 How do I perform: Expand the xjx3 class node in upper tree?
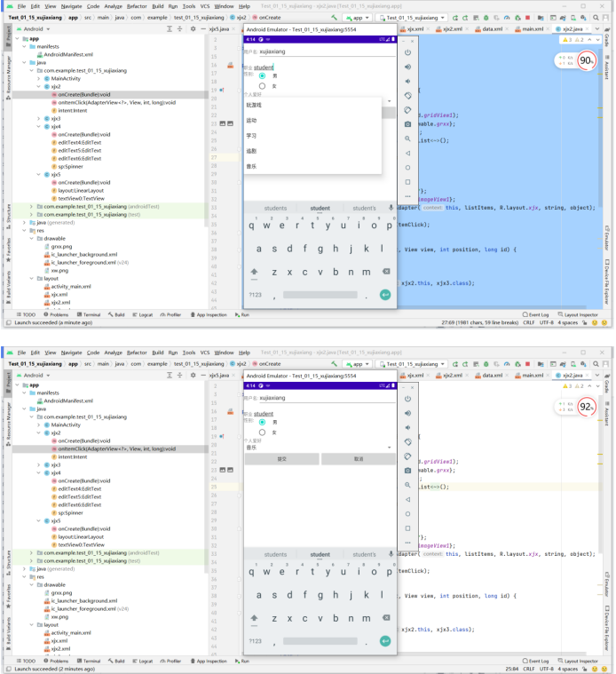[39, 119]
